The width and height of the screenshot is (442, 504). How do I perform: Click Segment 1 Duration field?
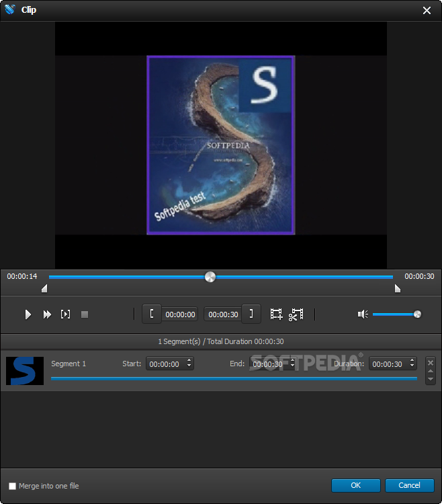pyautogui.click(x=392, y=364)
